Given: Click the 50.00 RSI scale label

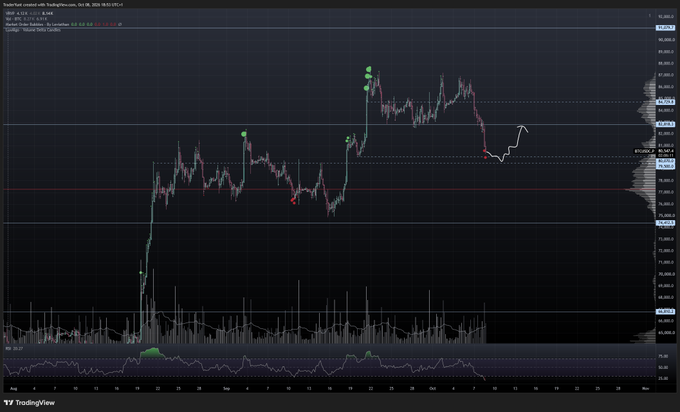Looking at the screenshot, I should click(x=663, y=367).
